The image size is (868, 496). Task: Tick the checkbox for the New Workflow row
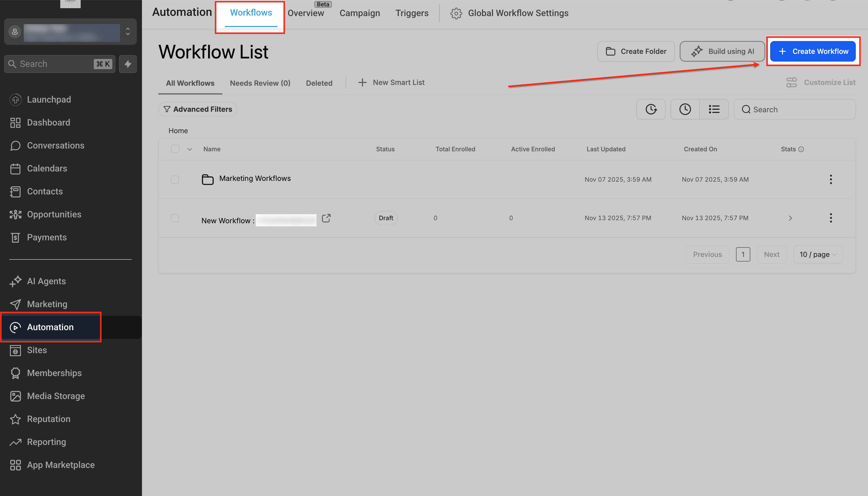point(175,218)
